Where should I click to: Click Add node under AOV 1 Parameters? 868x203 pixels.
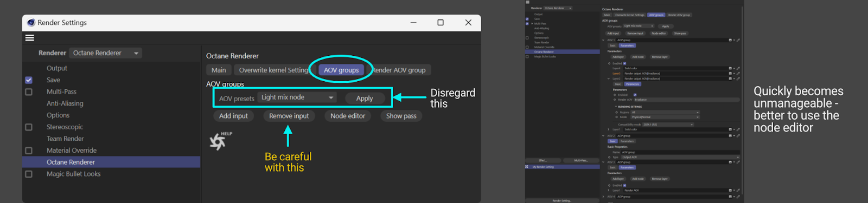[x=638, y=57]
